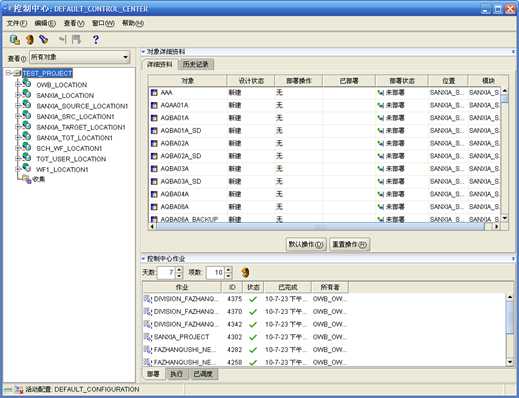Click the 部署操作 cell of AQBA05A

(x=298, y=207)
